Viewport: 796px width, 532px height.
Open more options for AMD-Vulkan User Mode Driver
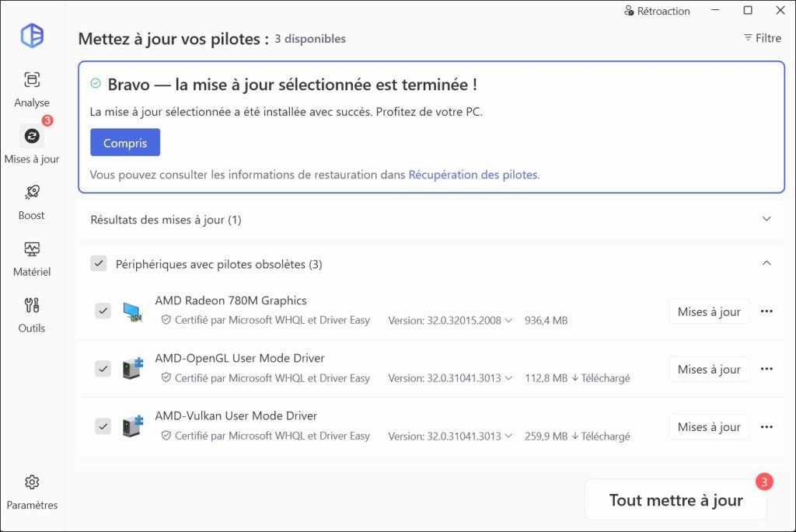pos(766,427)
